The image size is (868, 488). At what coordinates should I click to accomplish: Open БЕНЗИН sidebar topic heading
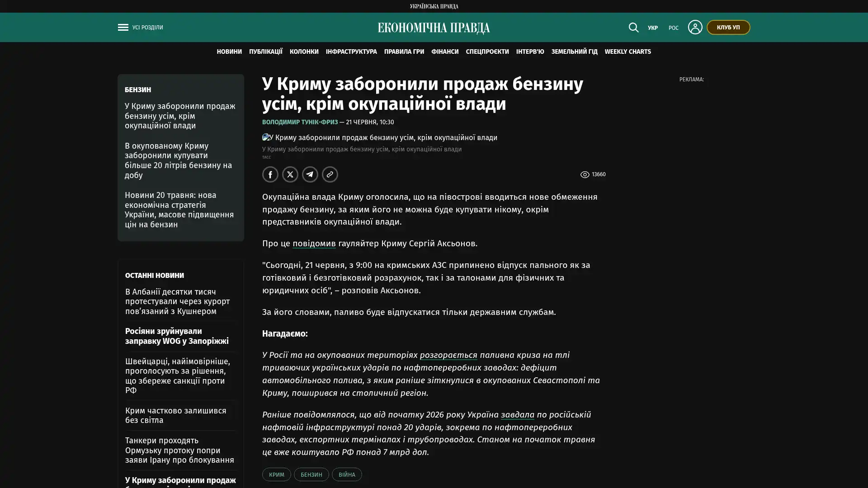(138, 89)
